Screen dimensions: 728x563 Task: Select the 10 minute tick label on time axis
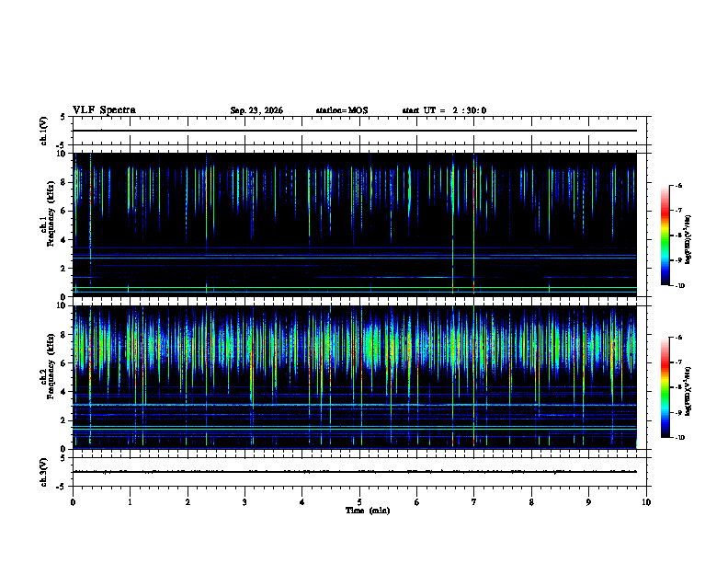(x=646, y=502)
